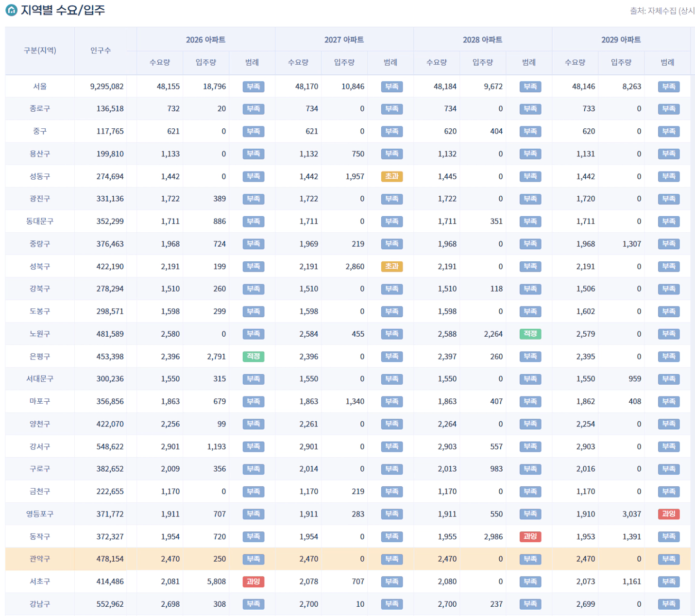Select the 도봉구 region name
The width and height of the screenshot is (695, 616).
coord(40,311)
